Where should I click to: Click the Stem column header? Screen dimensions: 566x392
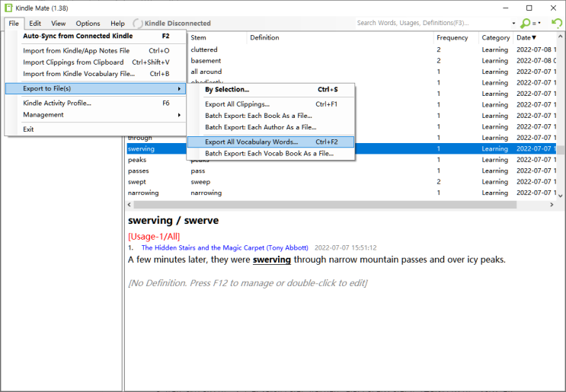click(217, 37)
